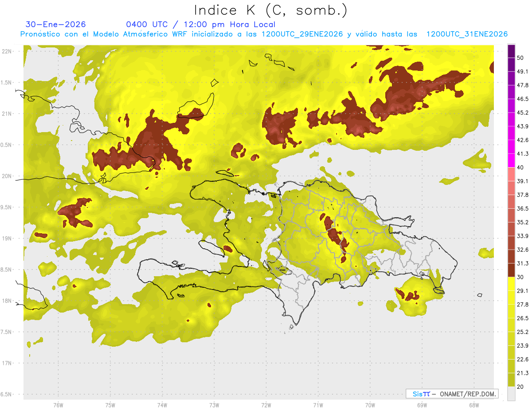Click the gray segment below 20
The image size is (532, 411).
click(x=511, y=394)
